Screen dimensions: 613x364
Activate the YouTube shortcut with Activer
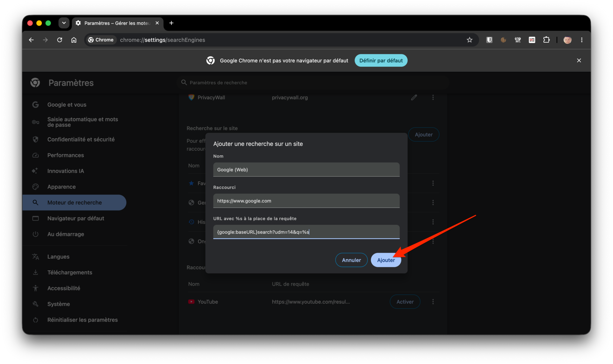coord(405,302)
